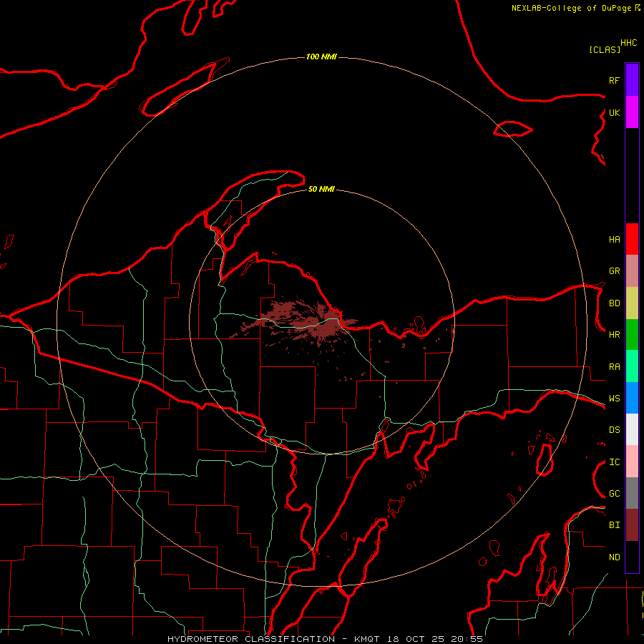This screenshot has width=644, height=644.
Task: Click the 18 OCT 25 date text
Action: tap(414, 639)
